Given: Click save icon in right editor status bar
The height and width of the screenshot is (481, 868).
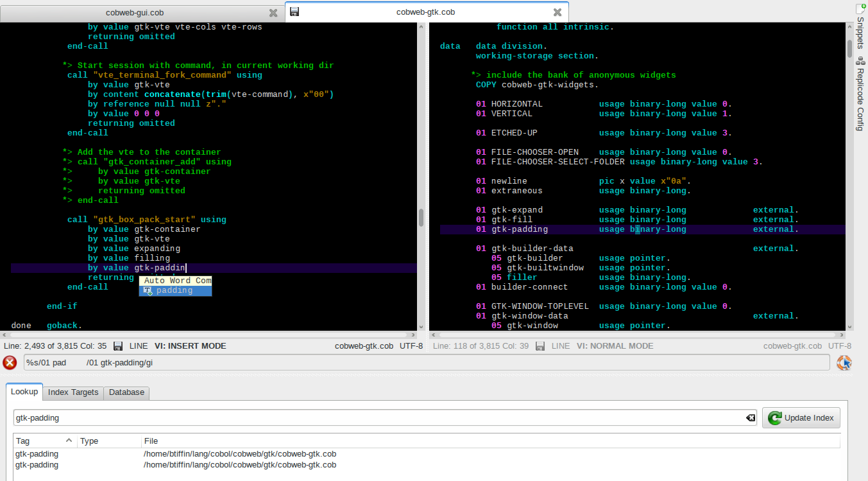Looking at the screenshot, I should point(540,346).
